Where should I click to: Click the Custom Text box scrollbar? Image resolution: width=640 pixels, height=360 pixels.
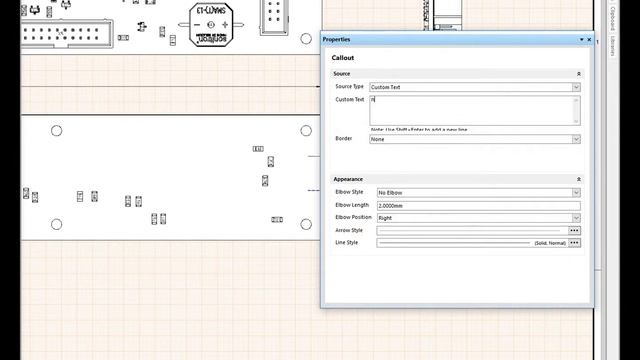click(x=576, y=111)
